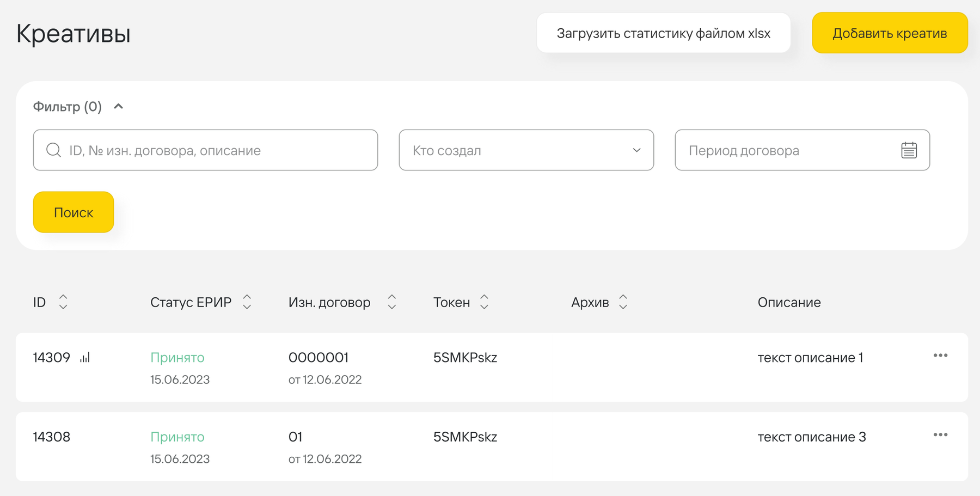The height and width of the screenshot is (496, 980).
Task: Click ID value 14309
Action: pos(52,357)
